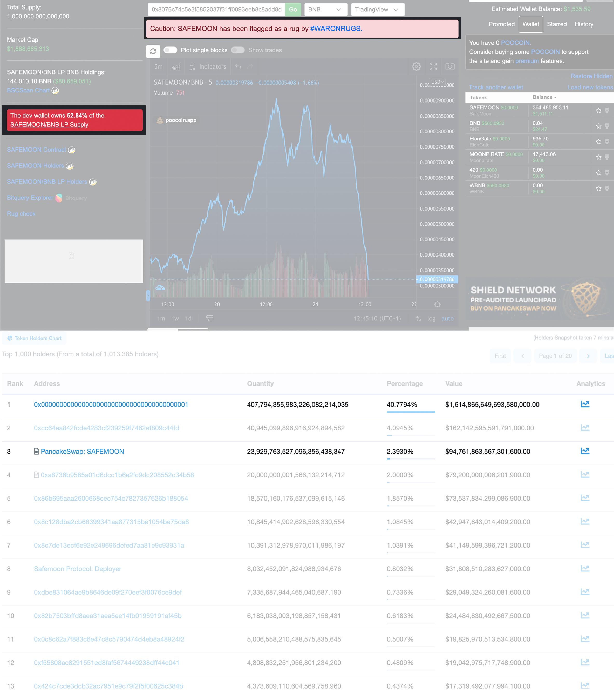Click the token address input field
This screenshot has width=614, height=700.
click(216, 10)
